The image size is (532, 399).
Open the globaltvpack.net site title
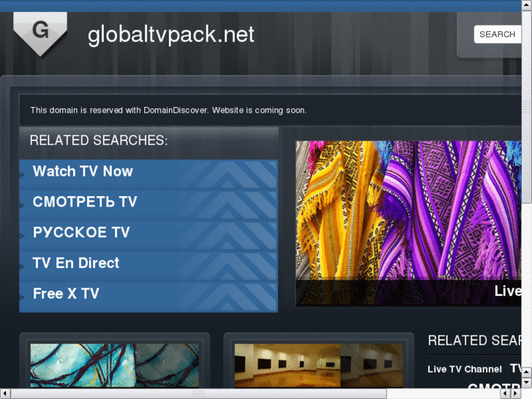pyautogui.click(x=171, y=34)
